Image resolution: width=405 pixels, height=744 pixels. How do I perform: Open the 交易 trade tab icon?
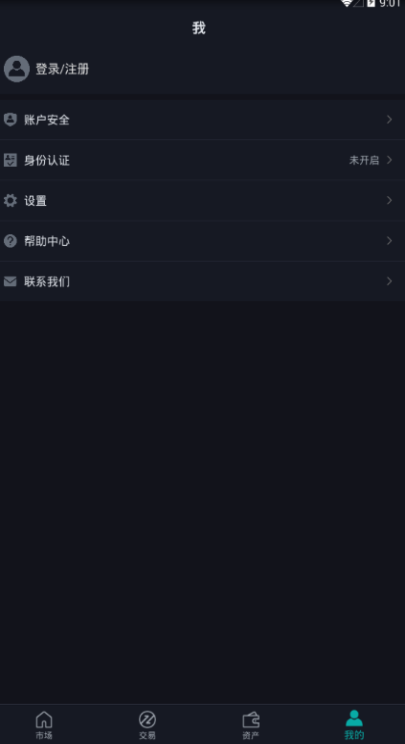[x=147, y=719]
